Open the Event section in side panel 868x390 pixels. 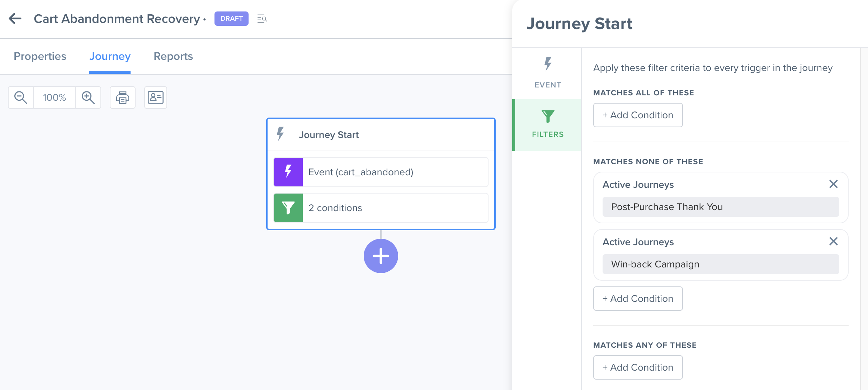tap(548, 73)
